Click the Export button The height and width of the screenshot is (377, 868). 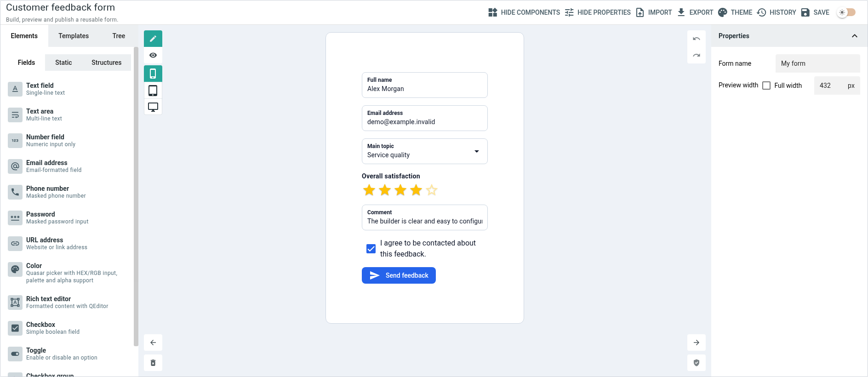click(x=695, y=12)
